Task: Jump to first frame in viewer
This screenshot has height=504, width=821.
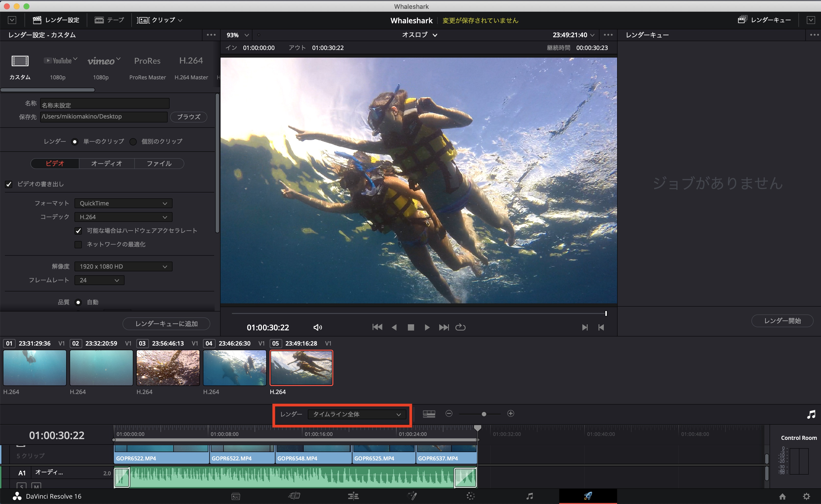Action: pos(377,327)
